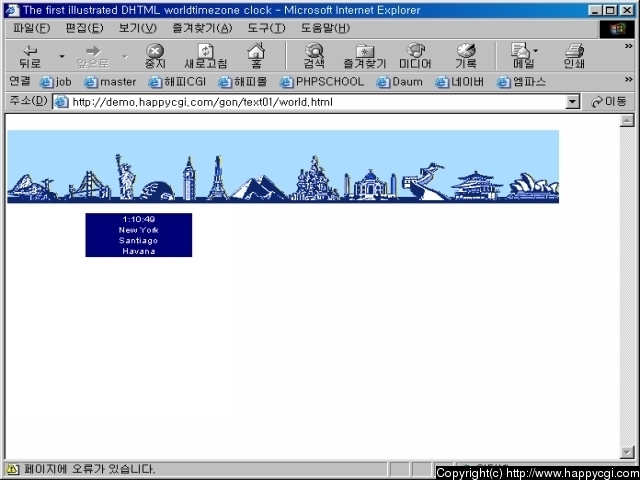Click the 이동 go button
Screen dimensions: 640x480
point(609,102)
